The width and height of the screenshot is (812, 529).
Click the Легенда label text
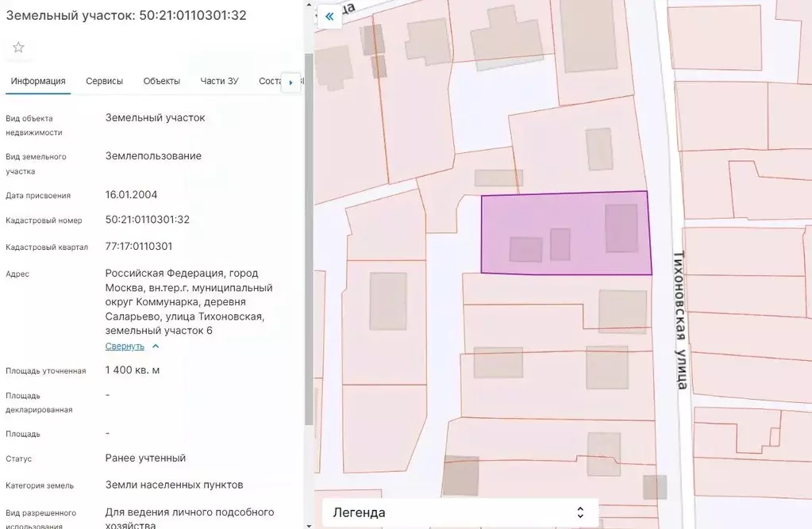pos(359,512)
